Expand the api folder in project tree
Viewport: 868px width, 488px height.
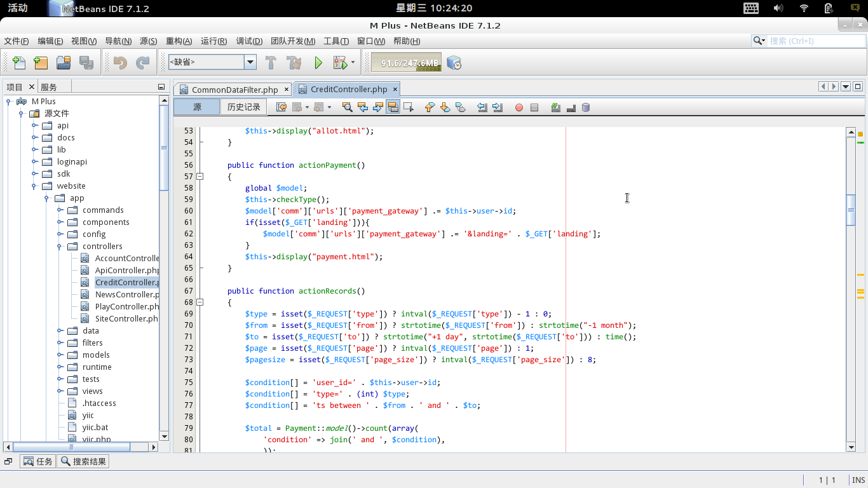click(x=34, y=125)
